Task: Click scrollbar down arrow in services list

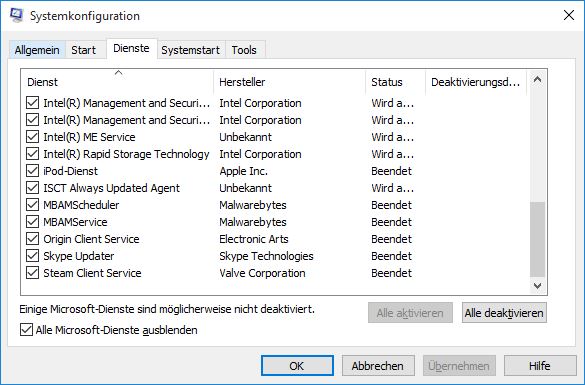Action: click(x=537, y=286)
